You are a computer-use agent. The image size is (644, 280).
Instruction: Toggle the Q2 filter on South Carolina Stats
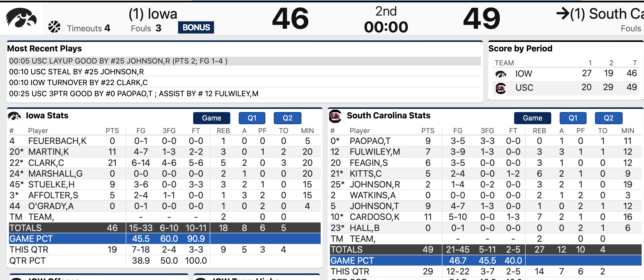tap(608, 118)
